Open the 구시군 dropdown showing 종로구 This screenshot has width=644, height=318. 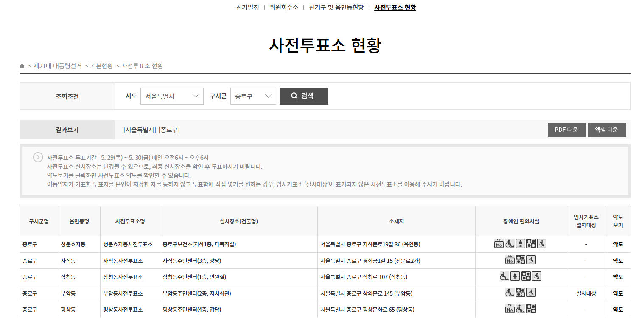(x=253, y=96)
